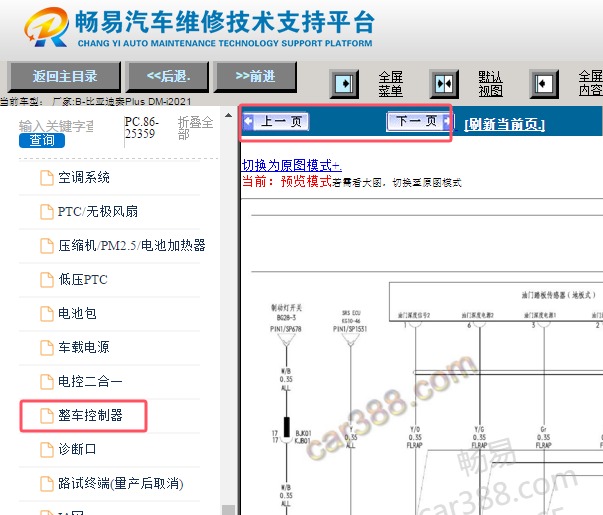
Task: Select the 默认视图 label
Action: (490, 83)
